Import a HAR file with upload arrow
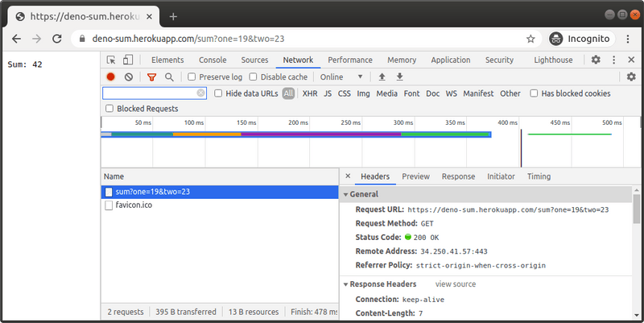The width and height of the screenshot is (644, 323). 382,77
